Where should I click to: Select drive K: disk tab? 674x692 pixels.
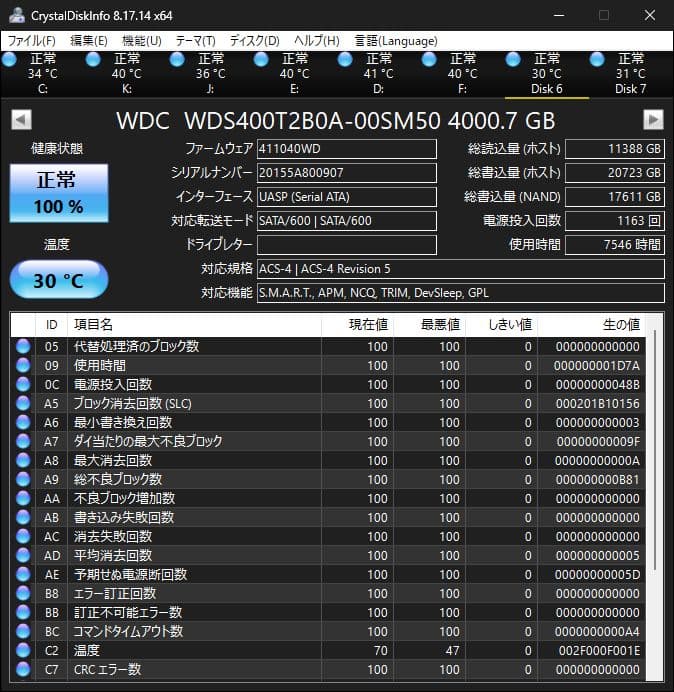coord(127,74)
